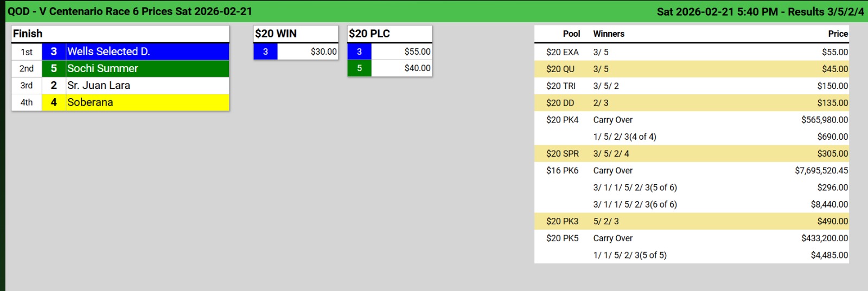The width and height of the screenshot is (868, 291).
Task: Click the blue number 3 badge for Wells Selected D.
Action: [54, 51]
